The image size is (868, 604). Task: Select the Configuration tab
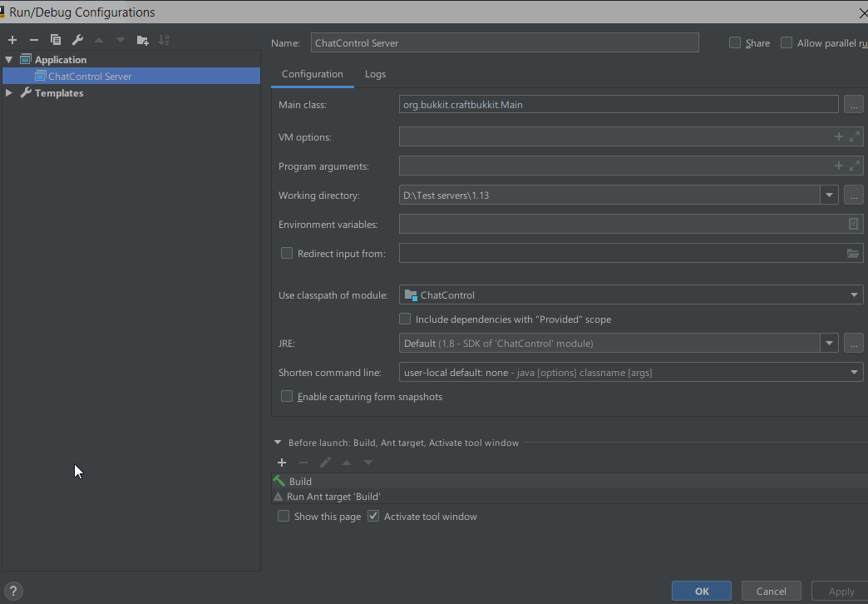312,74
